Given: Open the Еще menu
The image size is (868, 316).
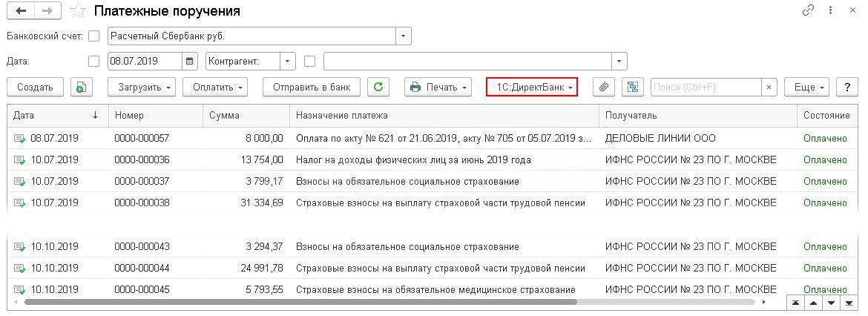Looking at the screenshot, I should click(809, 87).
